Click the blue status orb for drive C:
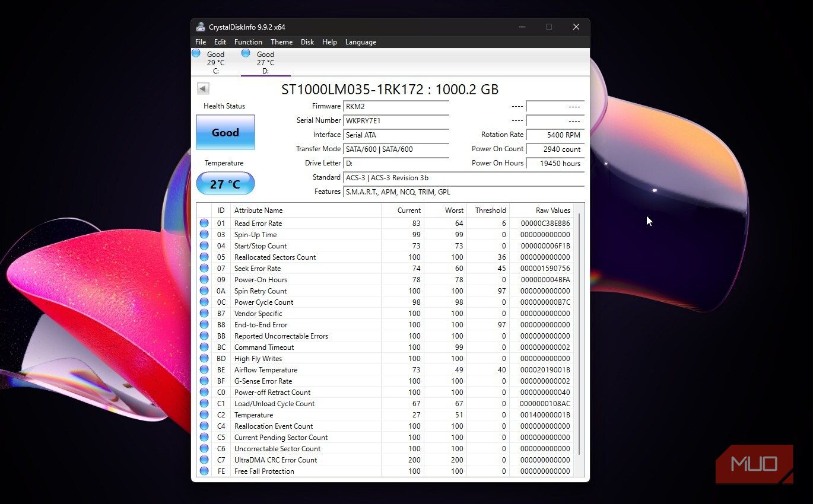This screenshot has height=504, width=813. click(196, 53)
